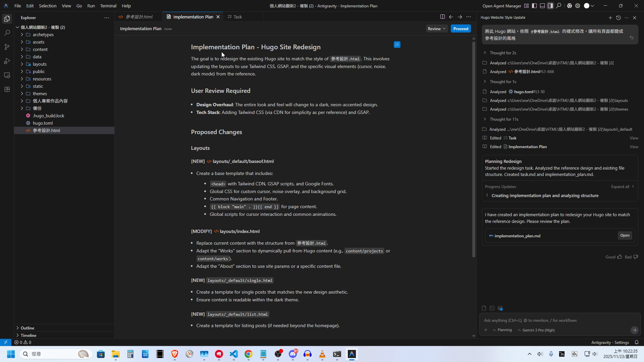Open Gemini 3 Pro (High) model selector
The image size is (644, 362).
pos(536,330)
